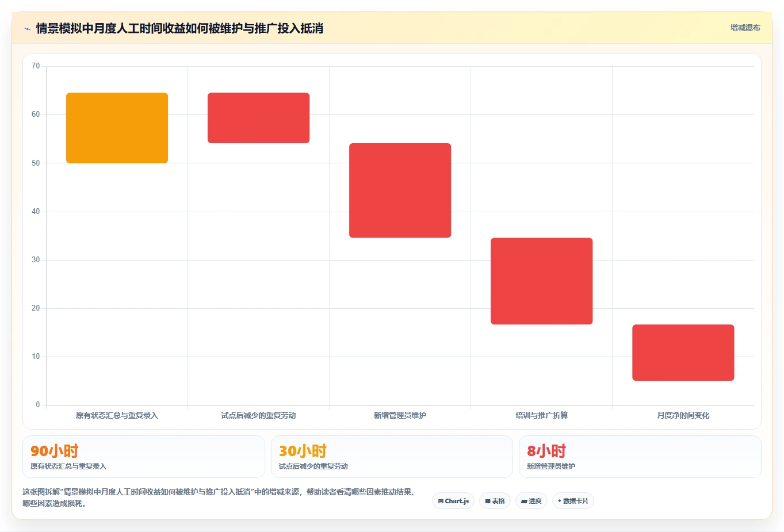Click the 增减瀑布 label in the header
This screenshot has height=532, width=784.
point(745,28)
